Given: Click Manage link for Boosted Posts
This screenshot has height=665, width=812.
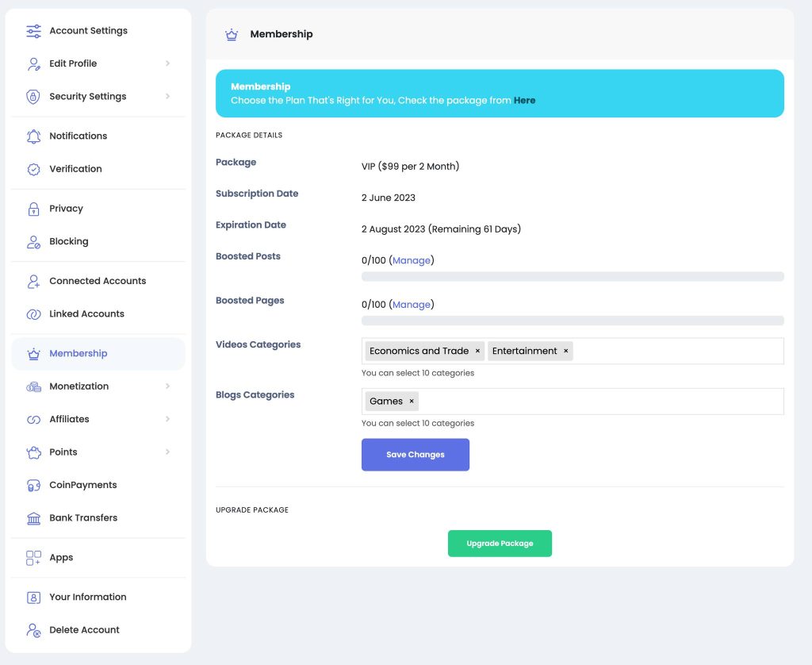Looking at the screenshot, I should pyautogui.click(x=412, y=260).
